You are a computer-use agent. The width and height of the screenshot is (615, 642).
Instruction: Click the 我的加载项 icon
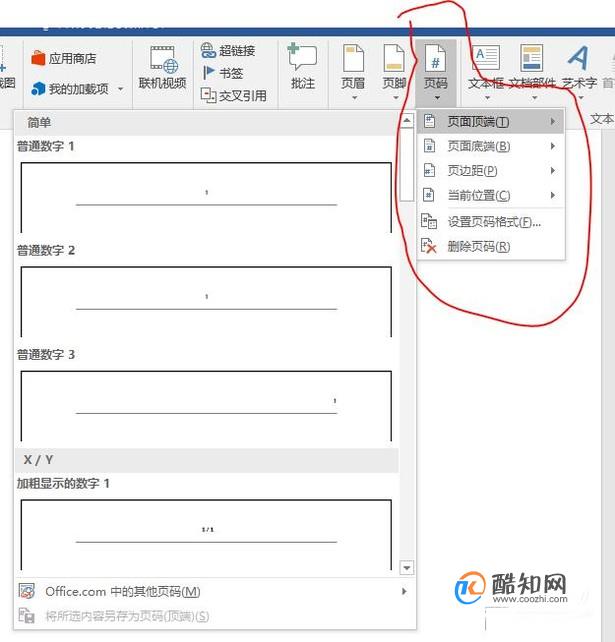38,88
